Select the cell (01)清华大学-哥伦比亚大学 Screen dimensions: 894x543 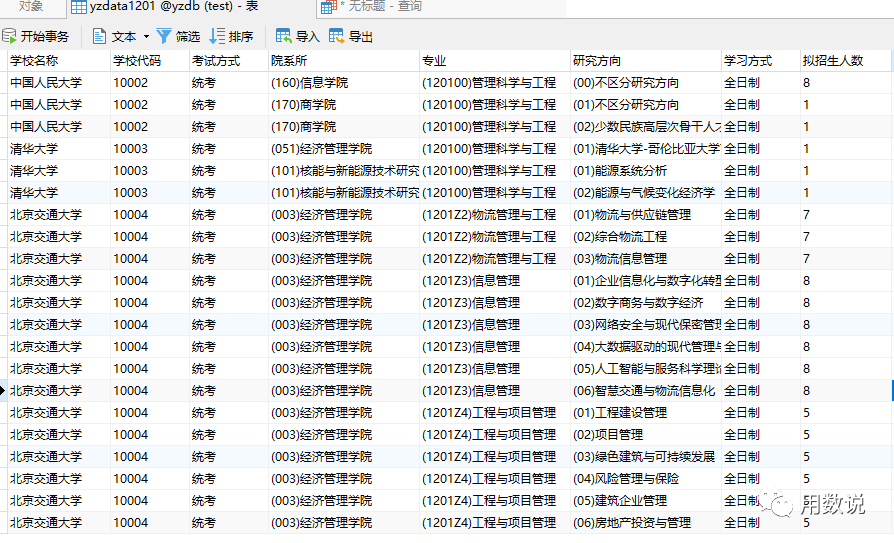pos(646,149)
